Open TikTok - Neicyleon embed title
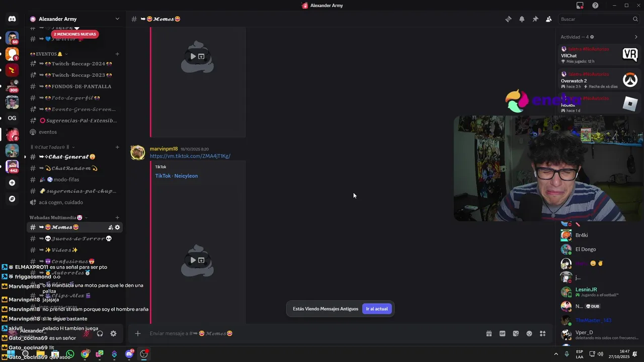Image resolution: width=644 pixels, height=362 pixels. (176, 176)
